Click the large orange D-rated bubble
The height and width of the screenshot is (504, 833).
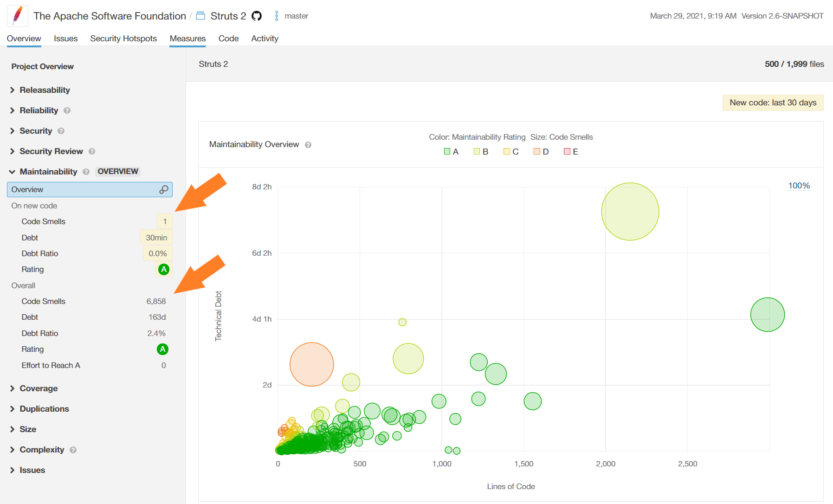coord(312,364)
